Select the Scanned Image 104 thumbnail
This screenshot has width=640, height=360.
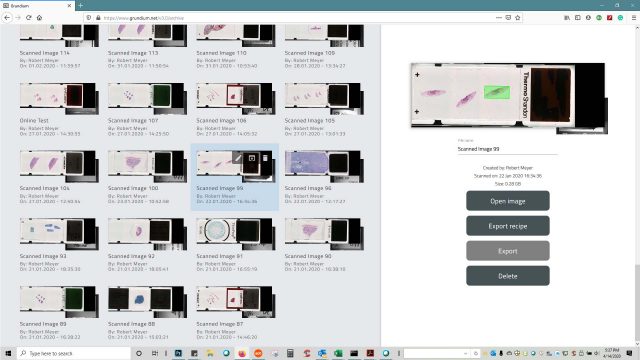pos(59,166)
